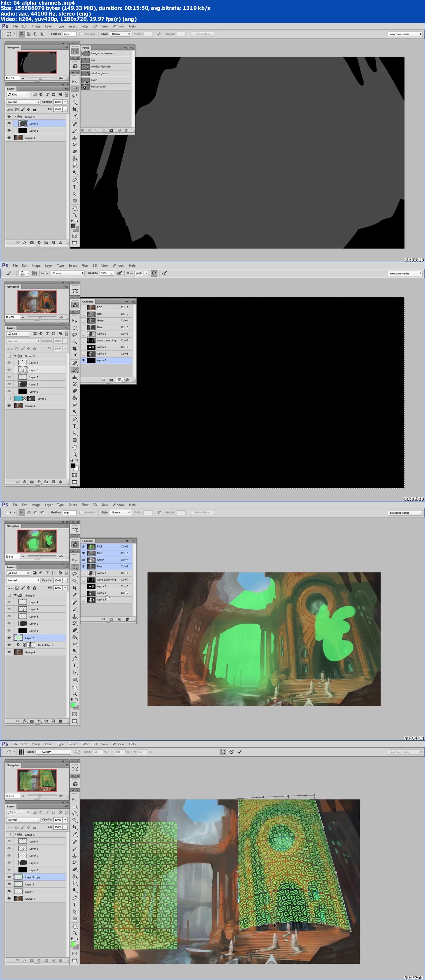Select the Eyedropper tool in the 00:09:30 frame
Viewport: 425px width, 980px height.
75,595
